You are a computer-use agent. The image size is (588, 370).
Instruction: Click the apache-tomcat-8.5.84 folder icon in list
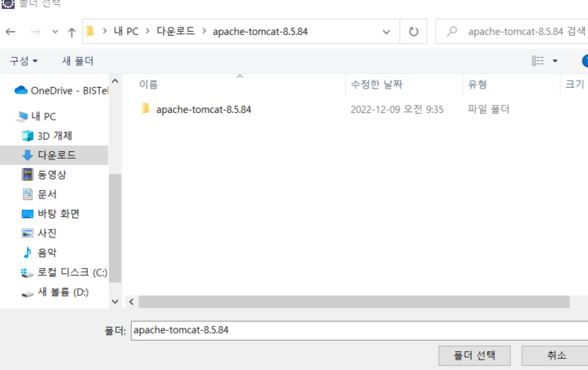tap(146, 109)
